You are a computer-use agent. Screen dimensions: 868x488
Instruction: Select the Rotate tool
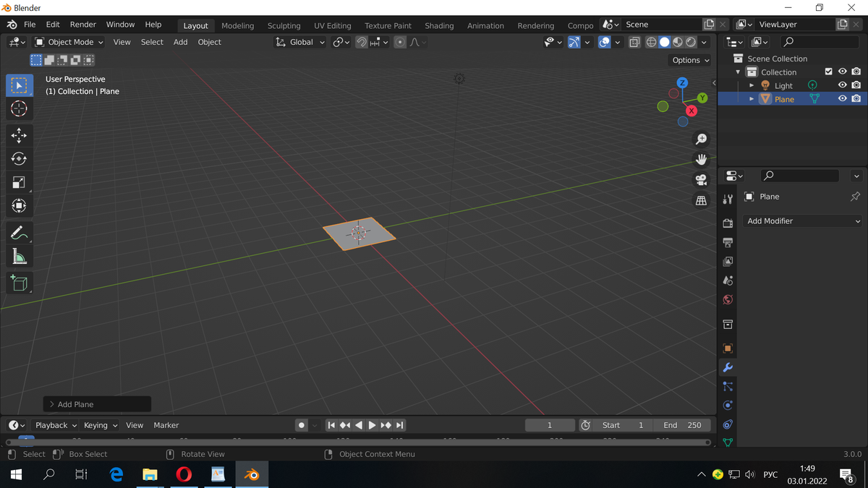[19, 159]
